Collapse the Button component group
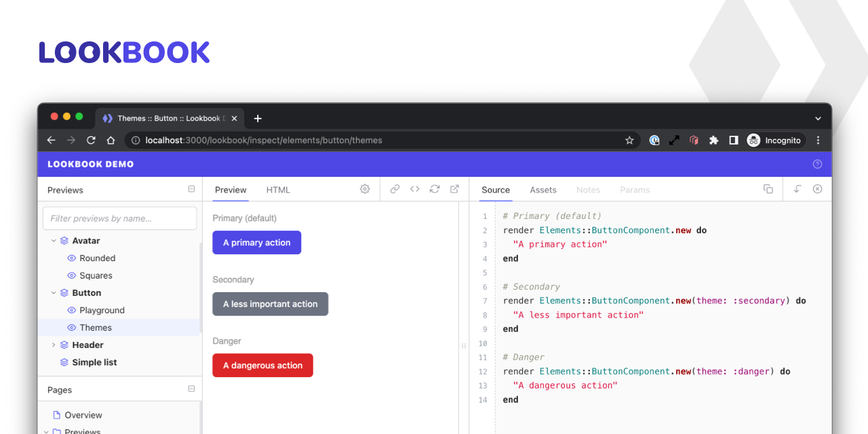The width and height of the screenshot is (868, 434). [x=54, y=293]
